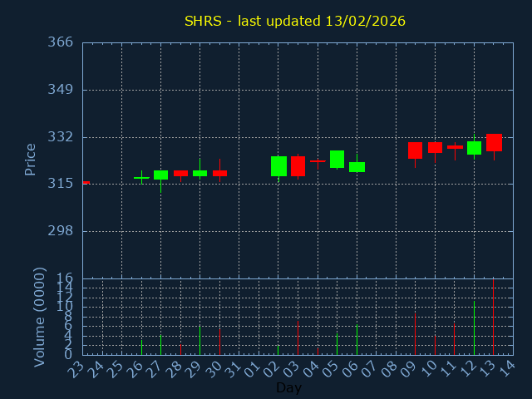Select the green candlestick for day 29
Image resolution: width=532 pixels, height=399 pixels.
point(199,173)
